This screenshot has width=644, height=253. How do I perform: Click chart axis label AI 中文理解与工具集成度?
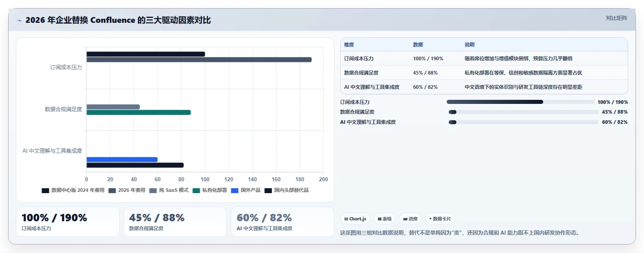coord(52,151)
